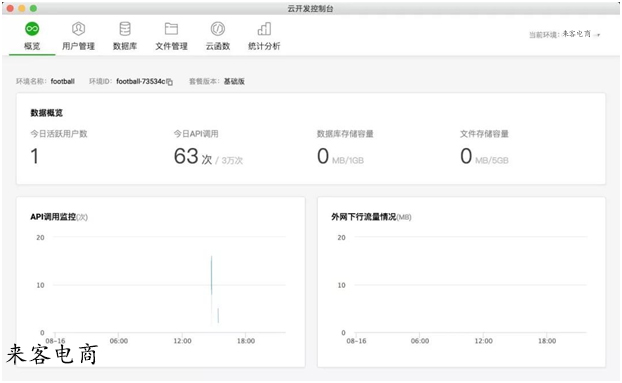Open the 云函数 cloud function icon
622x383 pixels.
pyautogui.click(x=217, y=29)
